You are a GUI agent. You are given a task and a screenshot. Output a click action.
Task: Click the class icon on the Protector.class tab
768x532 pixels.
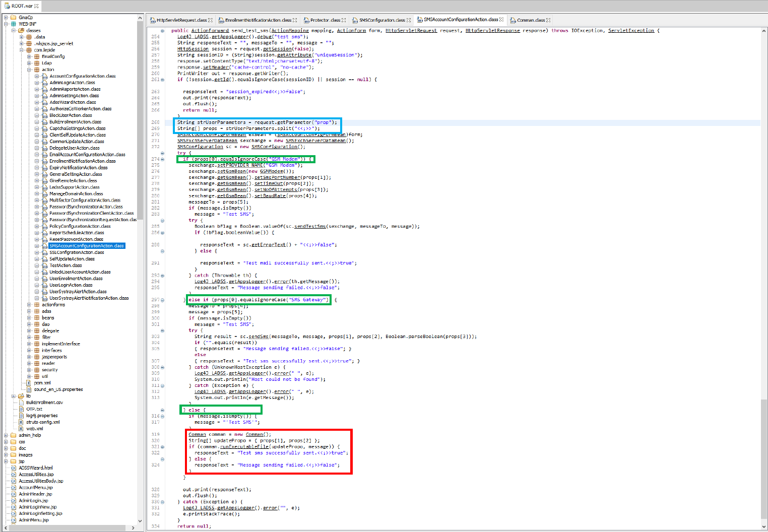point(306,20)
